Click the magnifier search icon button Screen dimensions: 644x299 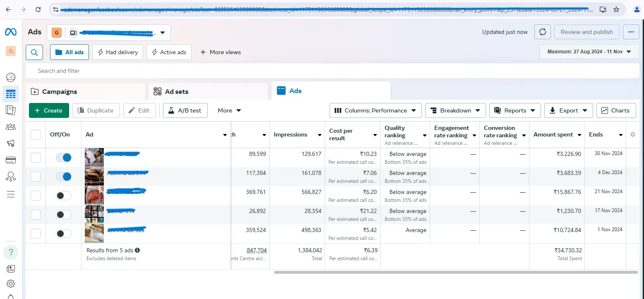[x=34, y=53]
